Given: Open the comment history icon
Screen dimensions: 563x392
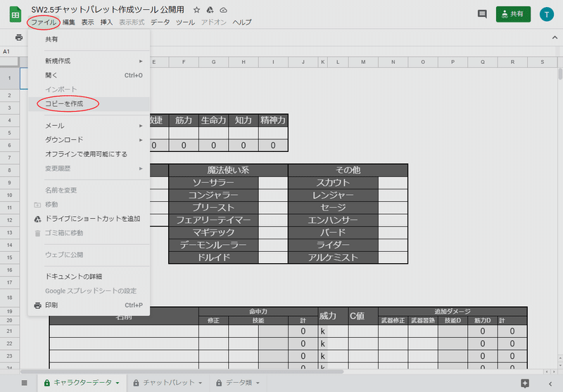Looking at the screenshot, I should pyautogui.click(x=482, y=14).
